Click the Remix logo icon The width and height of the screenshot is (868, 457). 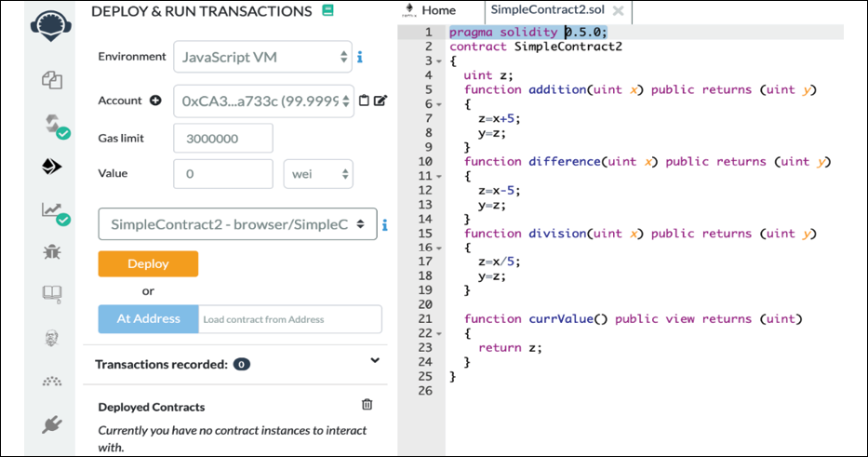pos(51,25)
